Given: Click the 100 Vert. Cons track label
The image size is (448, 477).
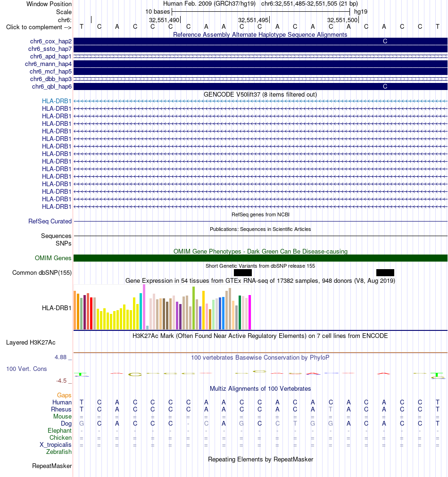Looking at the screenshot, I should 26,369.
